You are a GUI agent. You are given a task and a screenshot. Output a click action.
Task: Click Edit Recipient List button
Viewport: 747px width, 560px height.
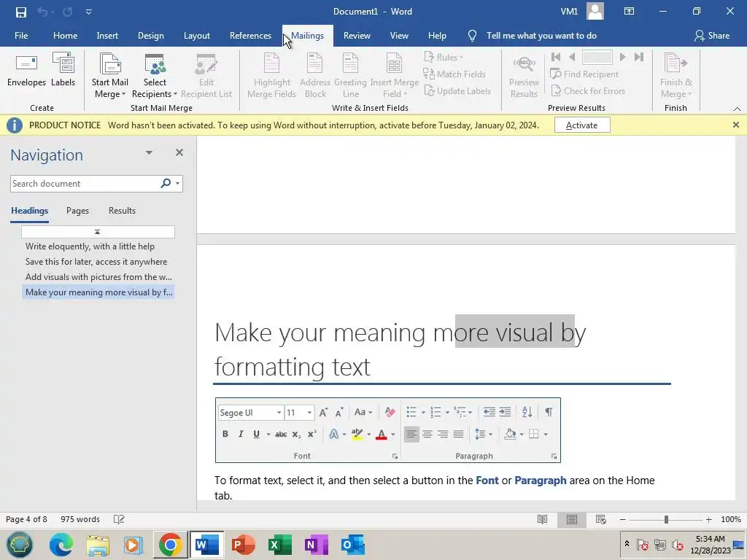pyautogui.click(x=206, y=76)
